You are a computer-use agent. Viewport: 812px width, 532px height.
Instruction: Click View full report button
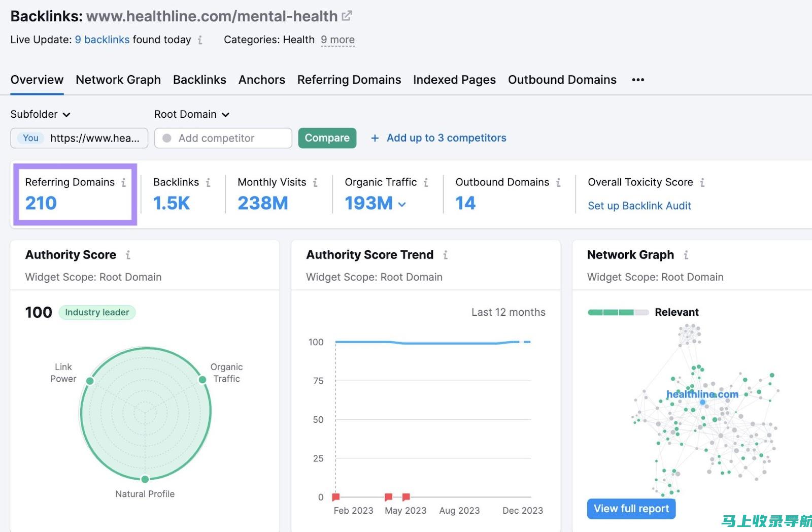click(631, 509)
